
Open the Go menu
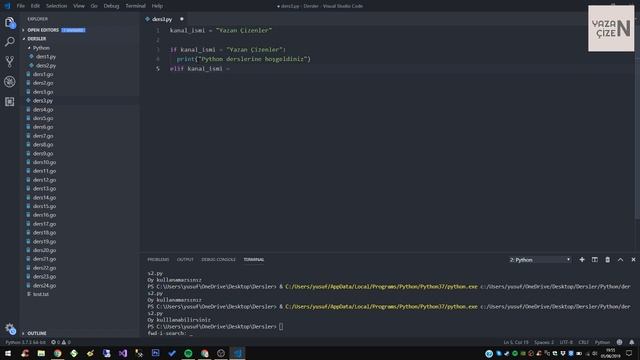click(94, 6)
